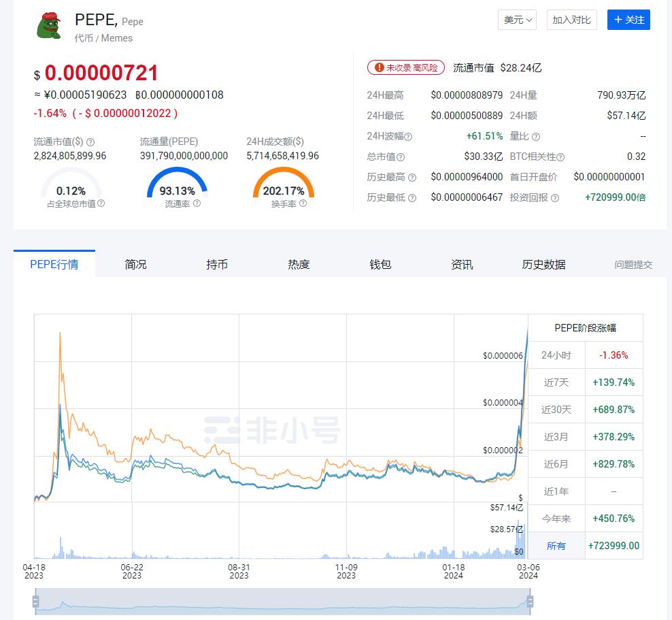Go to the 资讯 tab
The width and height of the screenshot is (672, 620).
pyautogui.click(x=462, y=264)
